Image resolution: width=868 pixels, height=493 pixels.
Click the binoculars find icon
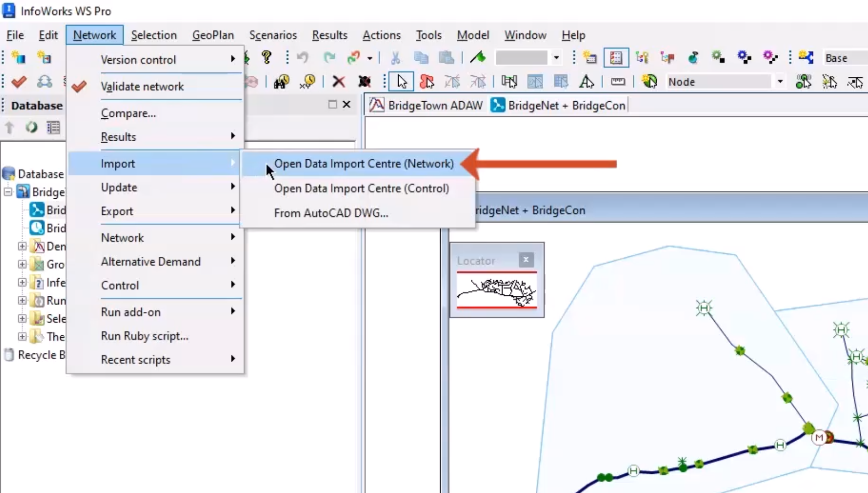[281, 81]
